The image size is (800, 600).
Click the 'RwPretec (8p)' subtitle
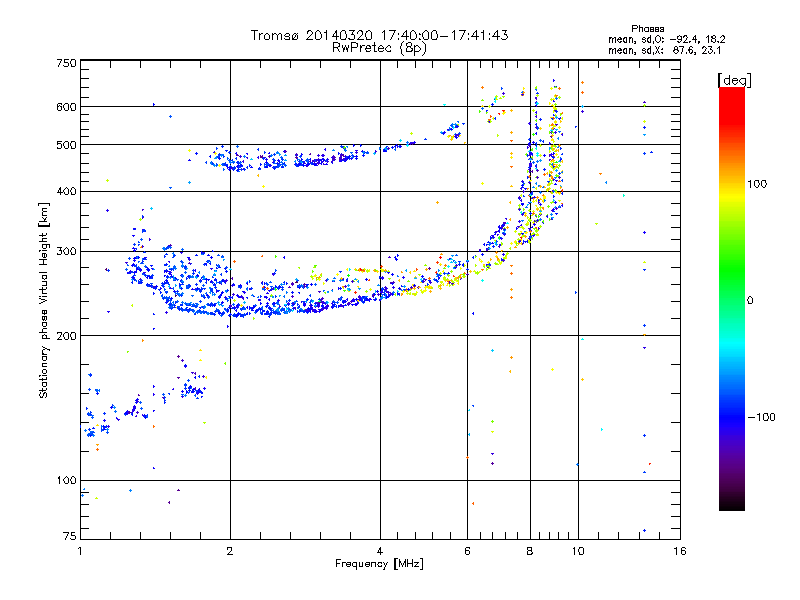coord(379,48)
